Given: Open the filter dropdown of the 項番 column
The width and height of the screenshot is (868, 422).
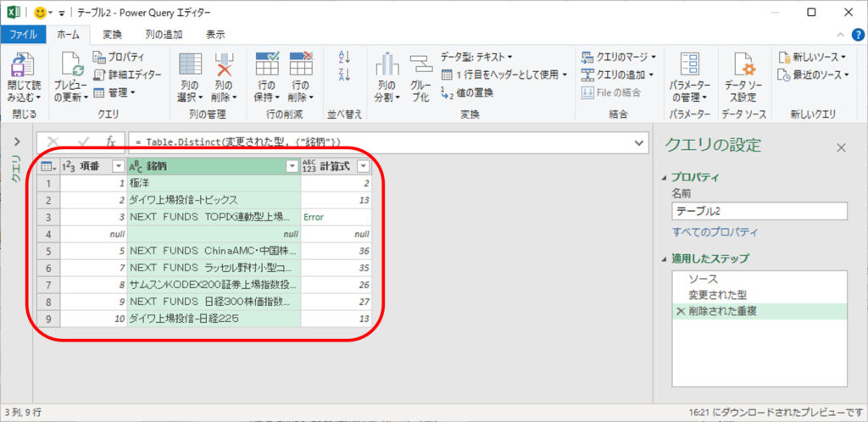Looking at the screenshot, I should pos(119,166).
